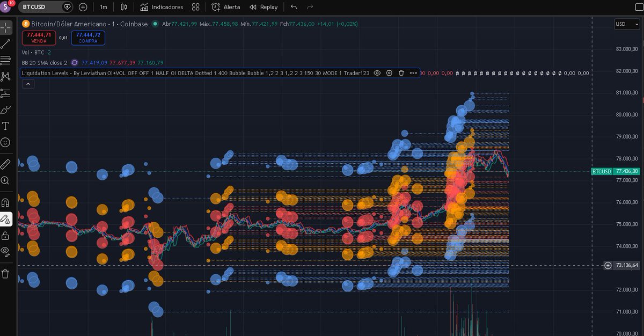644x336 pixels.
Task: Click the 80.000,00 price scale label
Action: [x=627, y=114]
